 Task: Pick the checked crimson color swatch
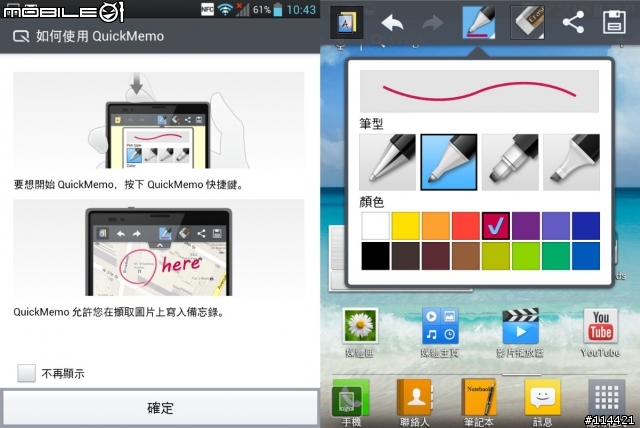(x=496, y=226)
